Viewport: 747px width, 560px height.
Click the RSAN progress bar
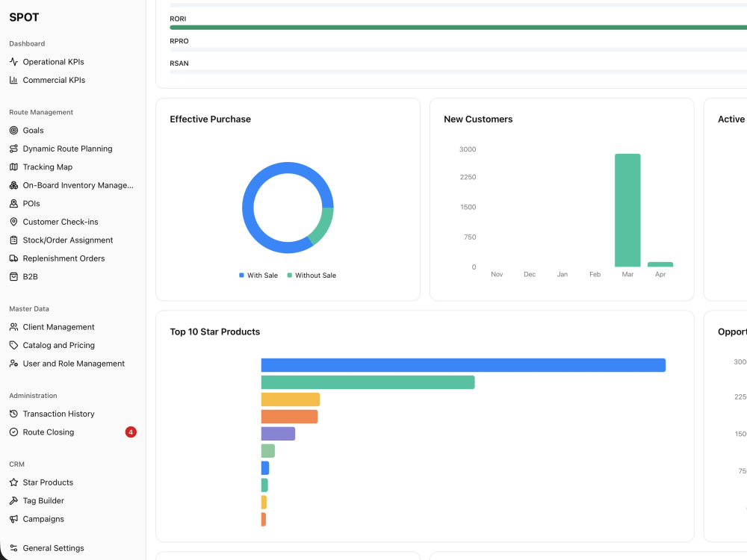[x=459, y=72]
